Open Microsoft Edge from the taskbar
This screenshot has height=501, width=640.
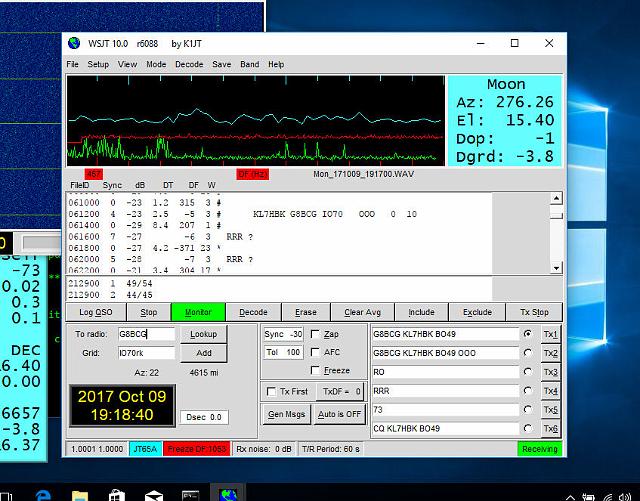[43, 495]
